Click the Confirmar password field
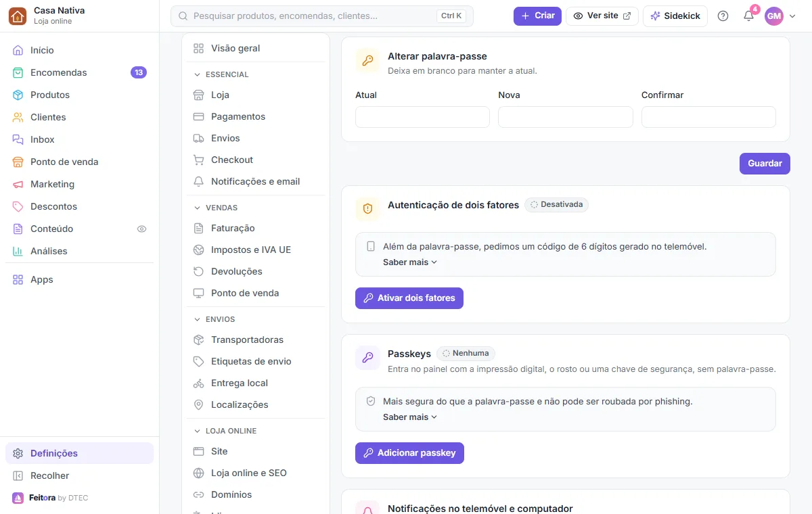 tap(708, 117)
